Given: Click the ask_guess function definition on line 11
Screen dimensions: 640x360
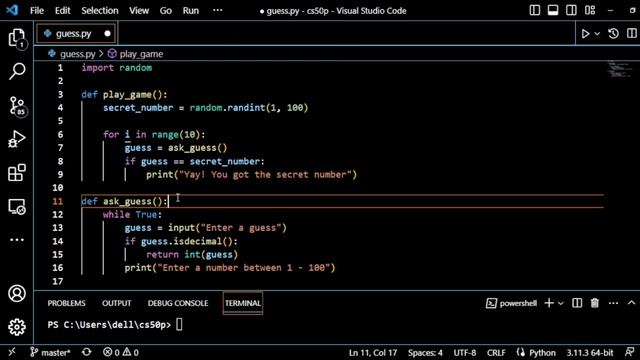Looking at the screenshot, I should [x=124, y=201].
